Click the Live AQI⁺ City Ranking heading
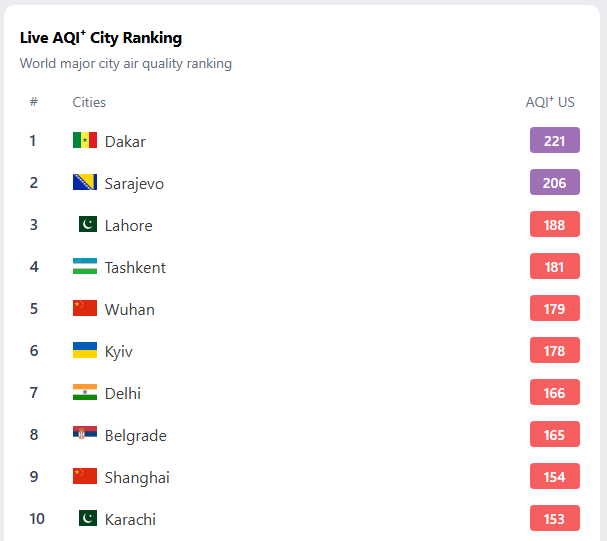 tap(101, 38)
